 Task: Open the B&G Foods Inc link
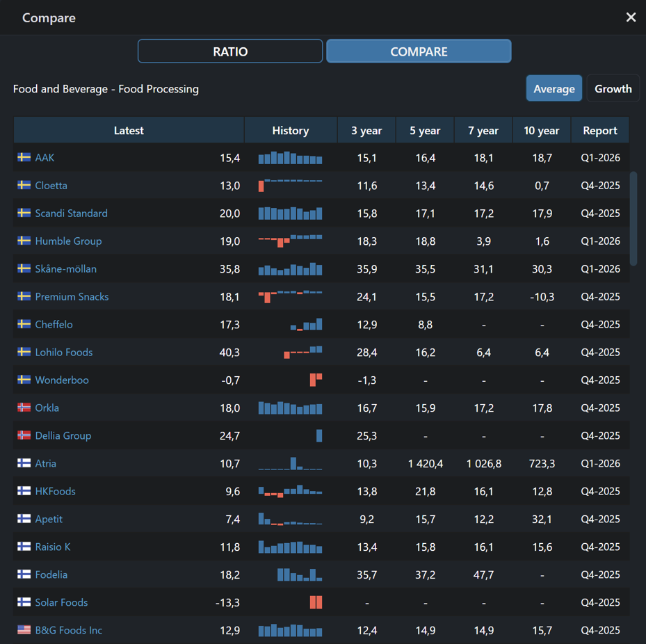coord(68,630)
